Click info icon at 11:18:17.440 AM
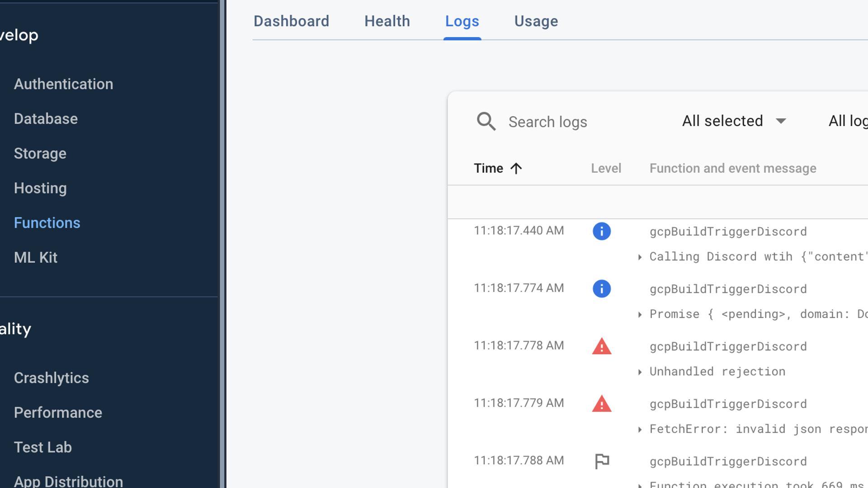Image resolution: width=868 pixels, height=488 pixels. (x=601, y=231)
